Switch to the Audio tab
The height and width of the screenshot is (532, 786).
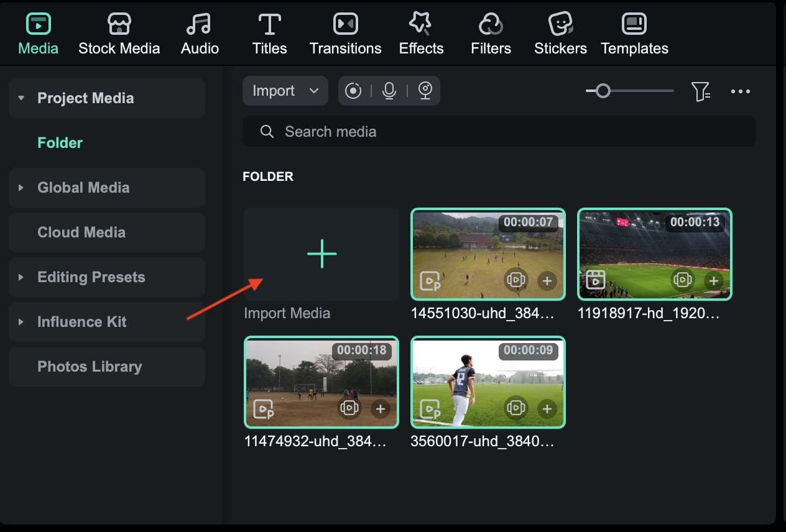pyautogui.click(x=200, y=35)
